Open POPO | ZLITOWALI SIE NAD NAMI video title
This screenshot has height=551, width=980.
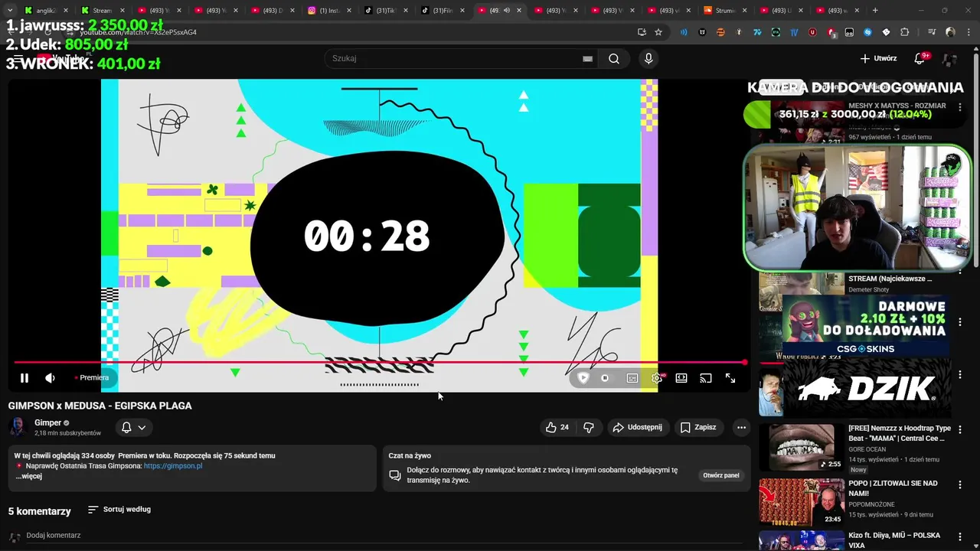(x=893, y=488)
